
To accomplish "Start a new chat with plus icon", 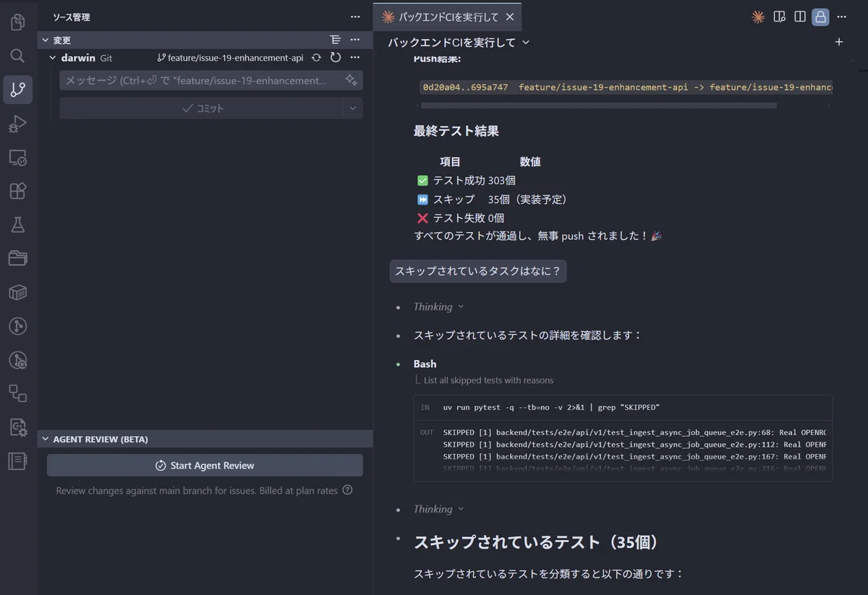I will 839,42.
